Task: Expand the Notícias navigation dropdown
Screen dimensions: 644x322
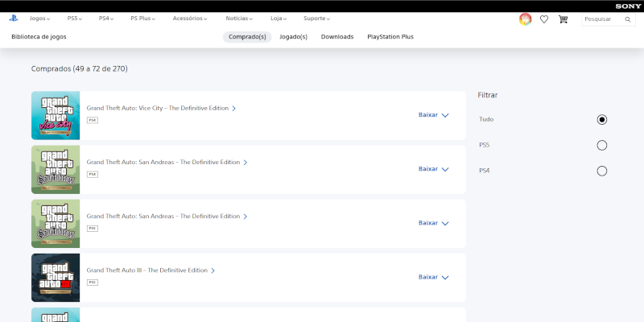Action: click(x=239, y=19)
